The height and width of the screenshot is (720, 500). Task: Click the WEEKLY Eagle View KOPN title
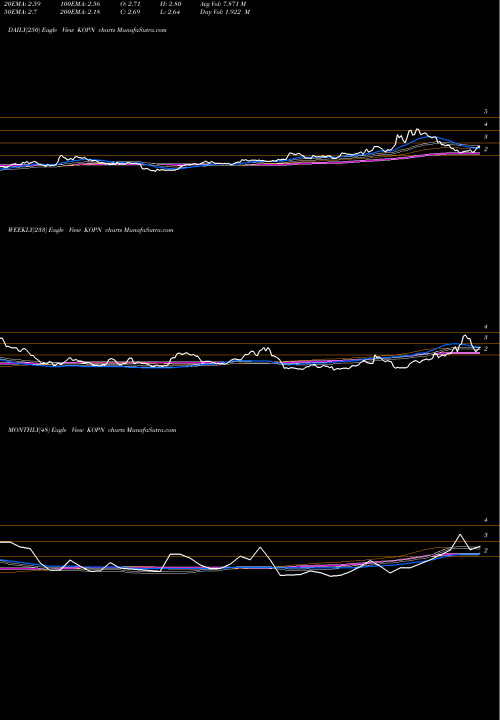tap(90, 230)
